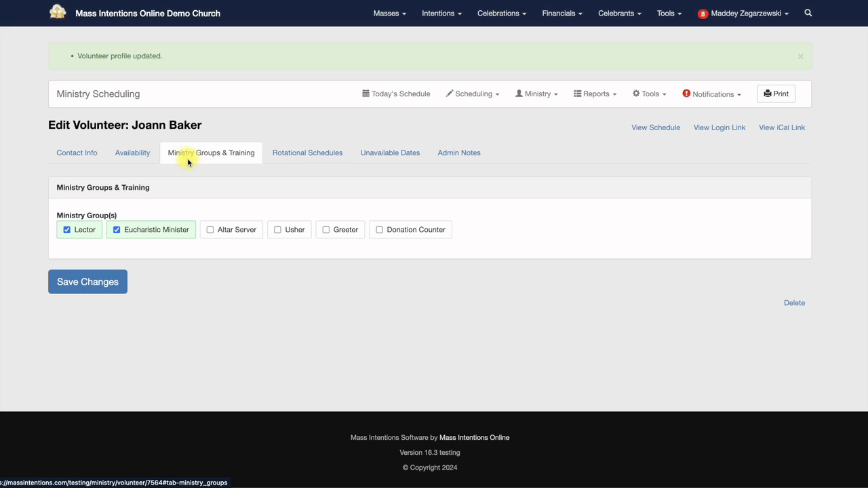Open the Masses dropdown menu
Image resolution: width=868 pixels, height=488 pixels.
(x=390, y=14)
